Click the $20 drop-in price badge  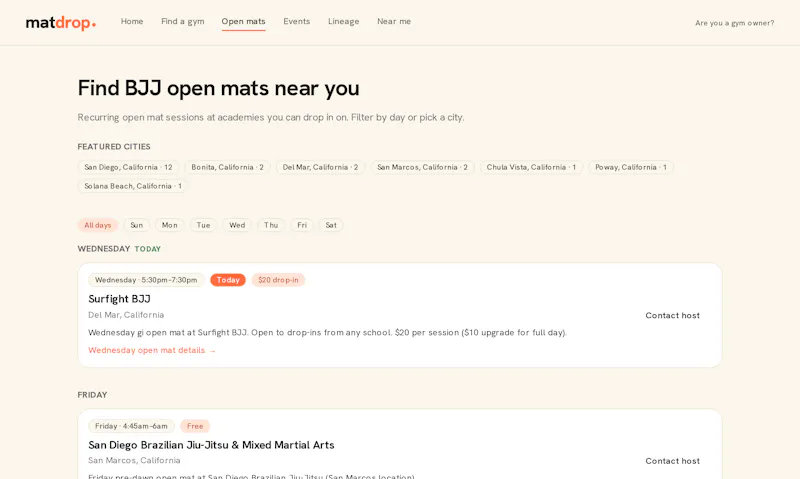(x=278, y=280)
